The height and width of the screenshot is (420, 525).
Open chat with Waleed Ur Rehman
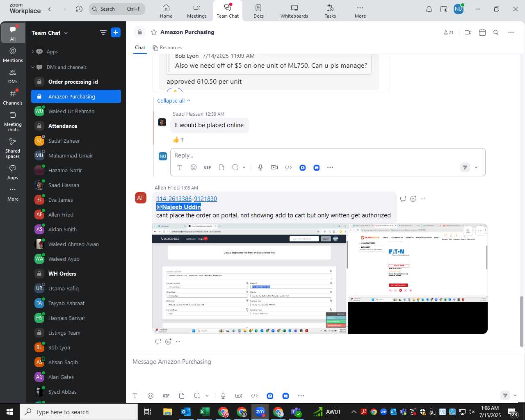click(x=76, y=111)
